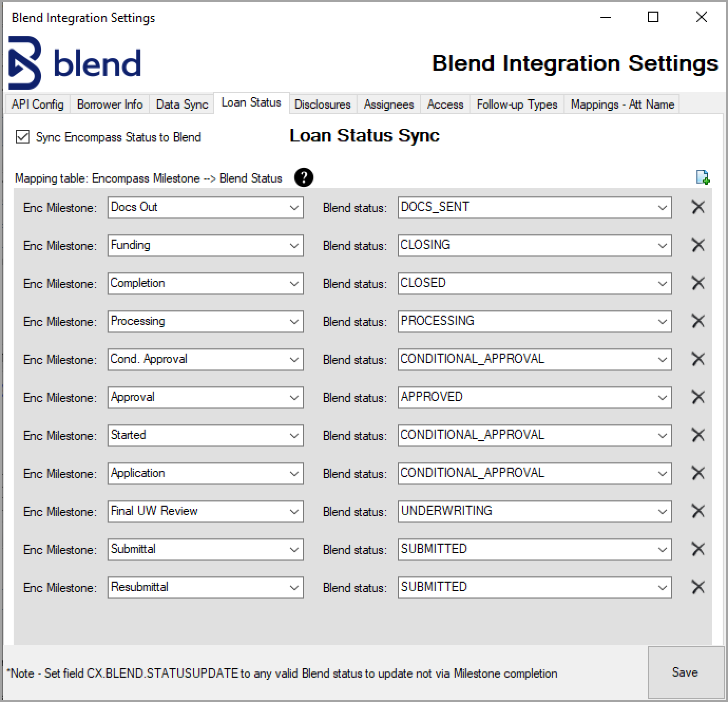This screenshot has width=728, height=702.
Task: Add new mapping row icon
Action: click(703, 177)
